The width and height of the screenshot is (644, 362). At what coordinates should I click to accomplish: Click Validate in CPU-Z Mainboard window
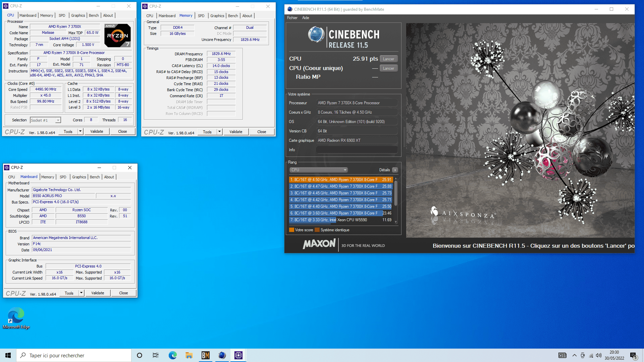click(98, 293)
